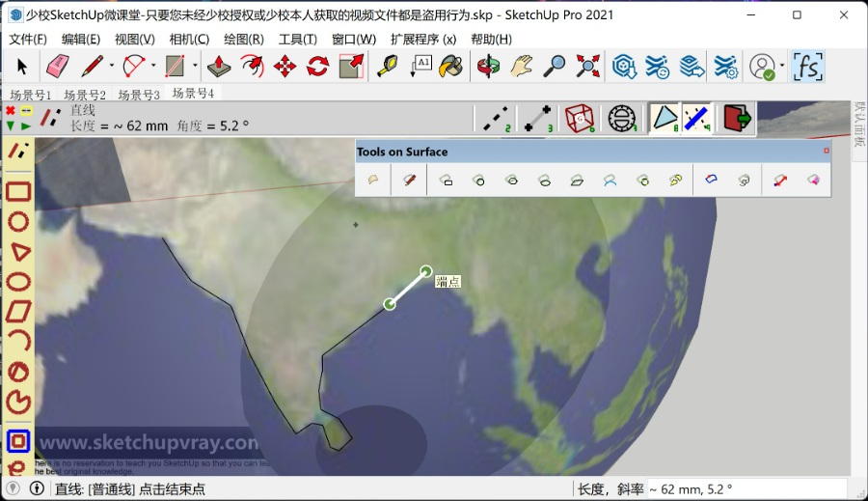Select Parallelogram on Surface in side palette
Screen dimensions: 868x501
pos(18,312)
